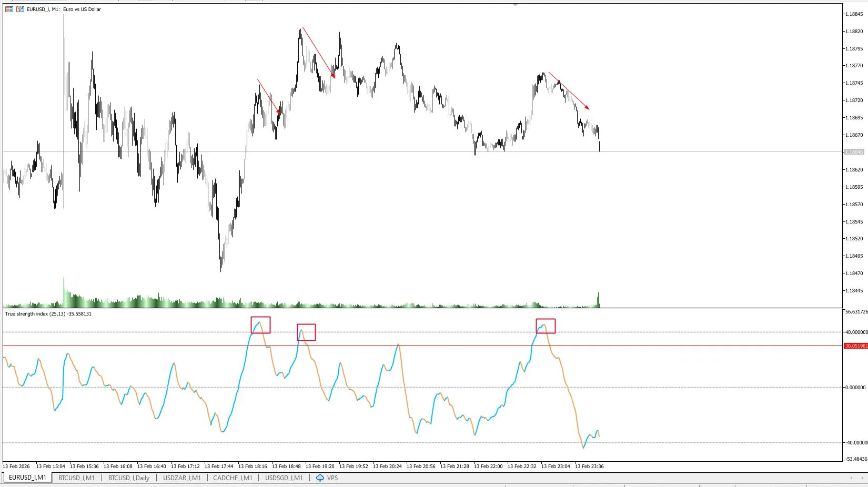Click the "13 Feb 20:56" time label
This screenshot has height=487, width=868.
click(421, 466)
